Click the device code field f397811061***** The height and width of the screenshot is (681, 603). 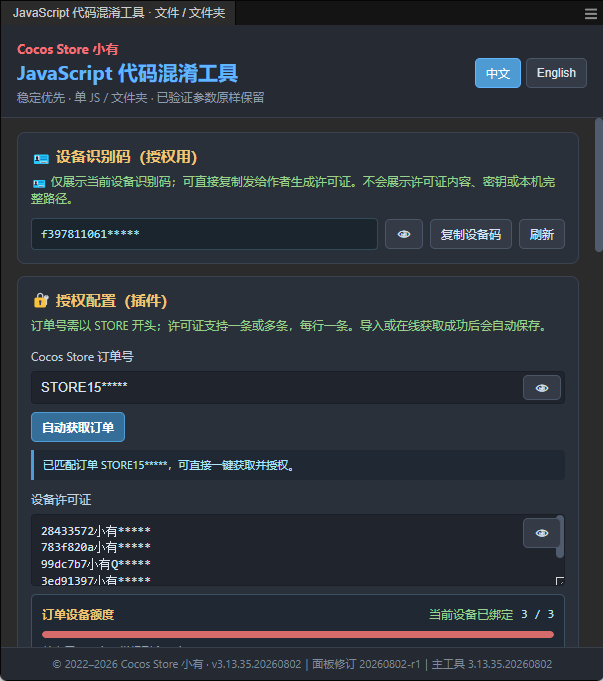tap(204, 234)
